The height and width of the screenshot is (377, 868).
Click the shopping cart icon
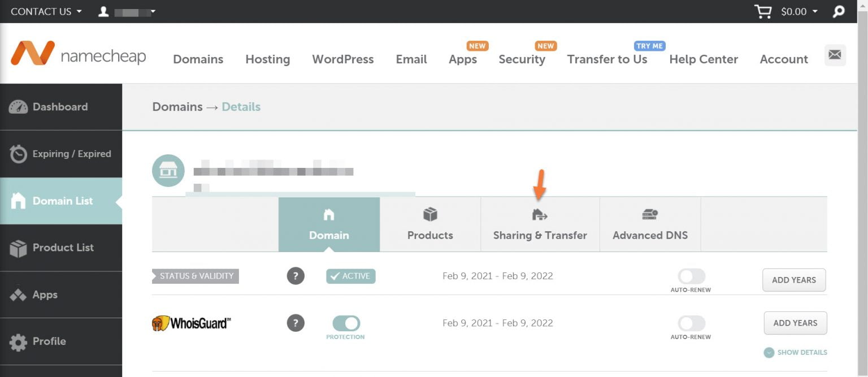click(x=762, y=11)
